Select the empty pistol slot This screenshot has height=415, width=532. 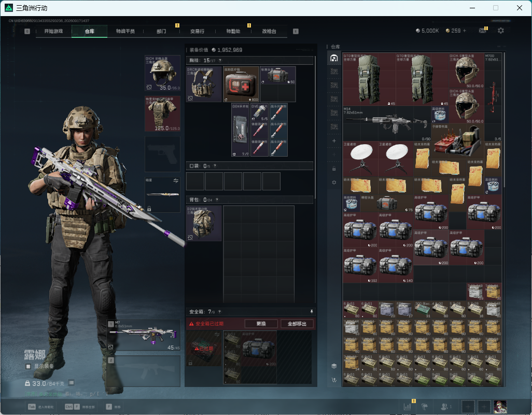click(162, 155)
